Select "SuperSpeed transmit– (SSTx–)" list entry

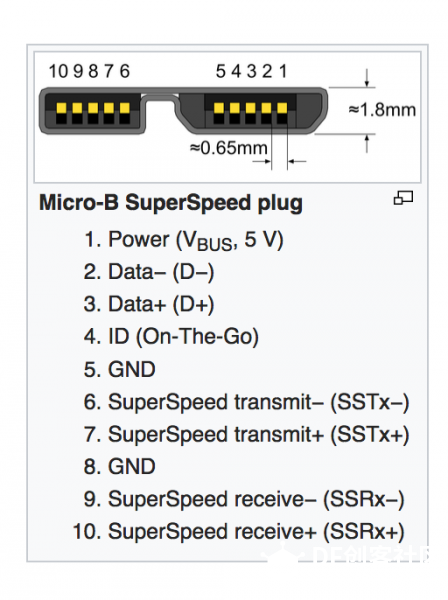246,402
